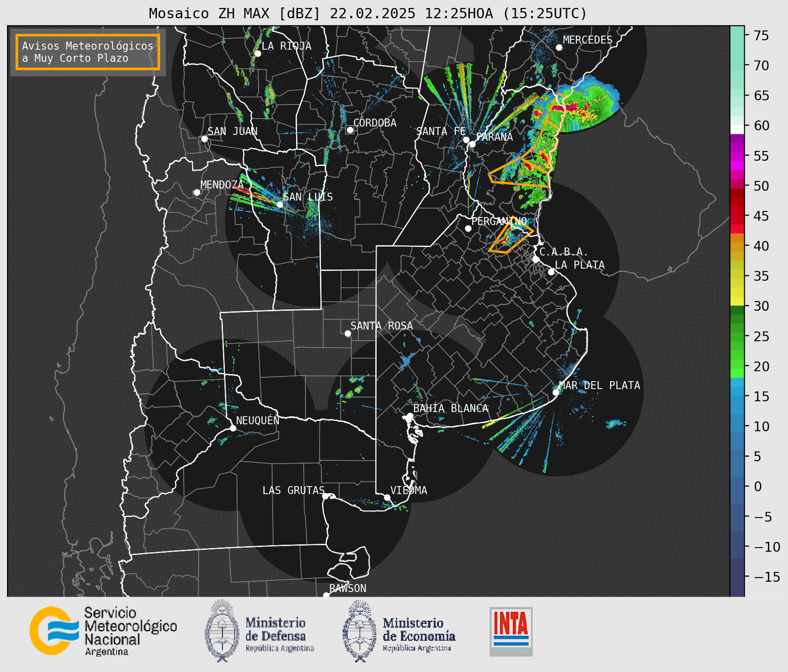Click the CORDOBA city label

(375, 123)
